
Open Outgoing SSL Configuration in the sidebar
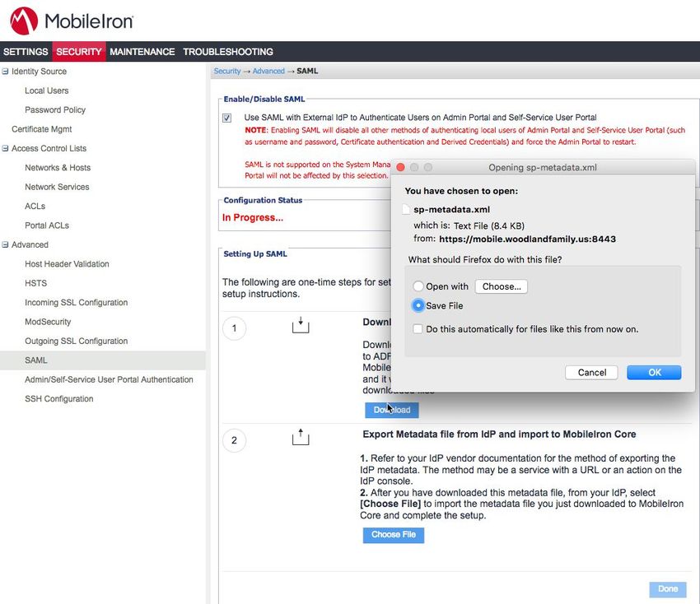[x=77, y=341]
